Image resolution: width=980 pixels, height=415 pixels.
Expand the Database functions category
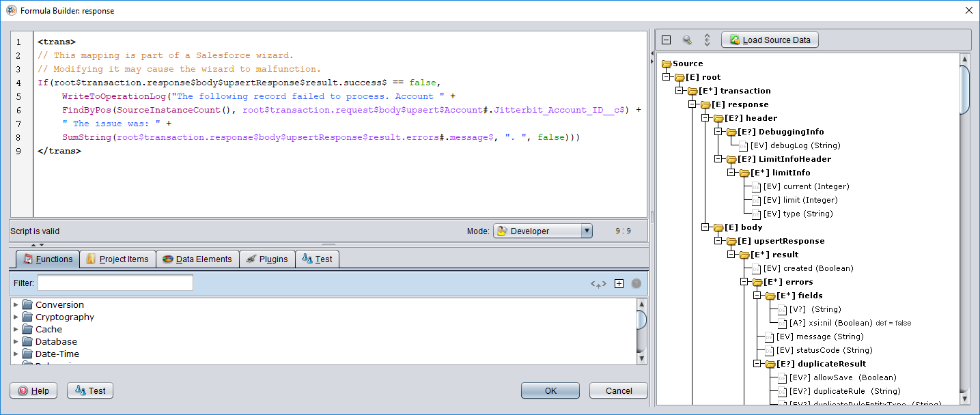pos(16,342)
